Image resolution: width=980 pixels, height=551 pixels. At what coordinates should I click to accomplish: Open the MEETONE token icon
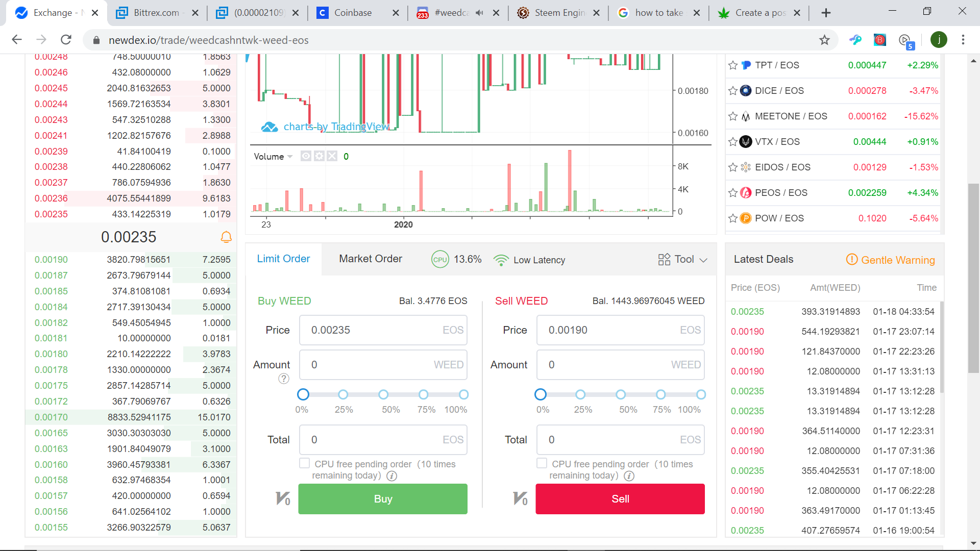(746, 116)
